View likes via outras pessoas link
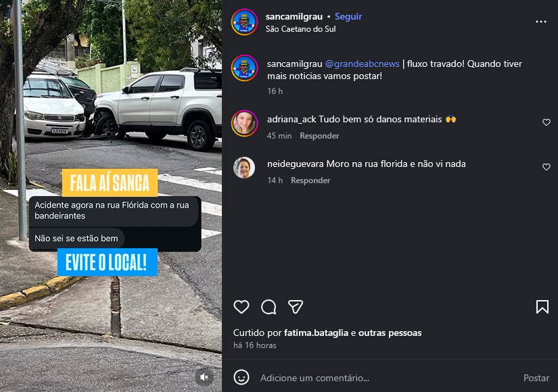The width and height of the screenshot is (558, 392). coord(390,333)
